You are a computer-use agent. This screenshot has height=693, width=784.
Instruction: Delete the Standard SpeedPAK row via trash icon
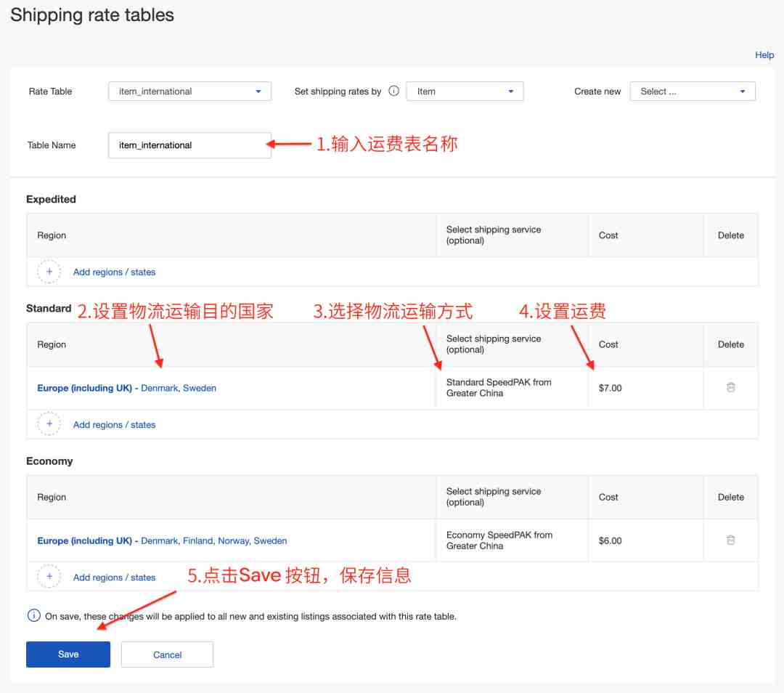point(730,387)
